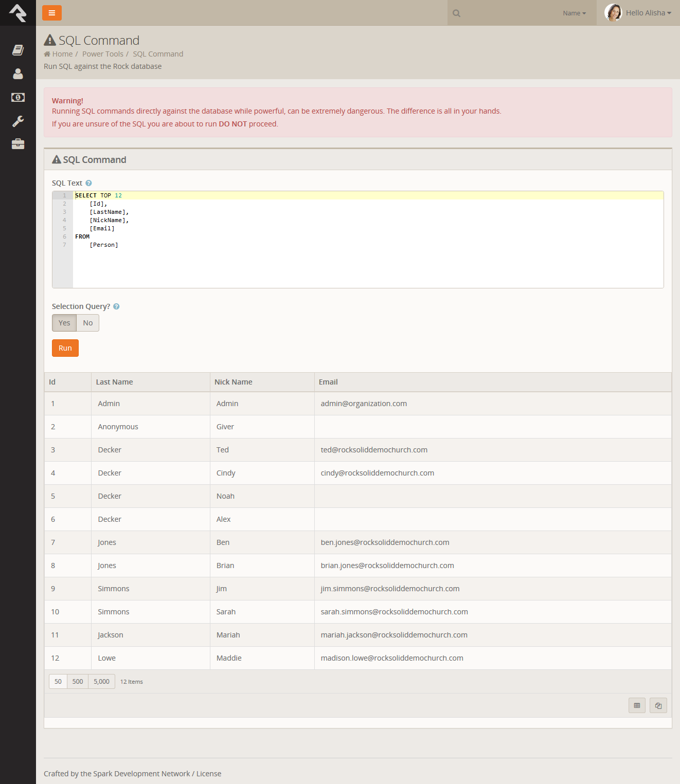
Task: Click the Spark Development Network footer text
Action: pyautogui.click(x=142, y=774)
